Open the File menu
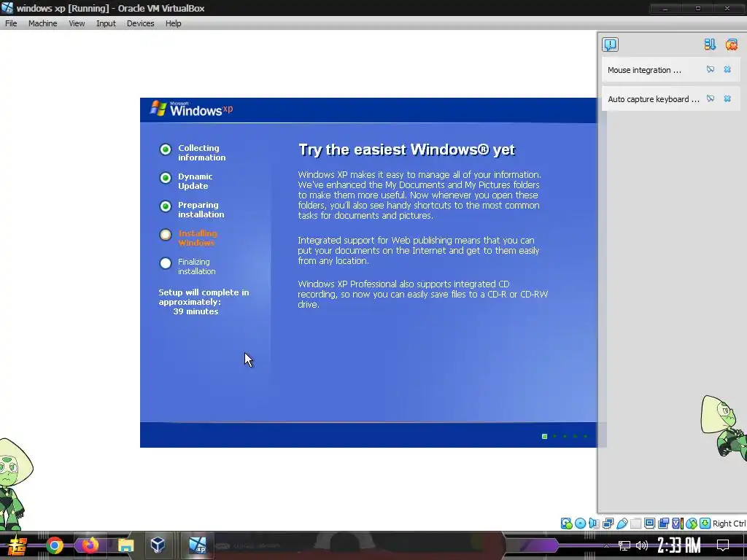The width and height of the screenshot is (747, 560). click(x=11, y=23)
